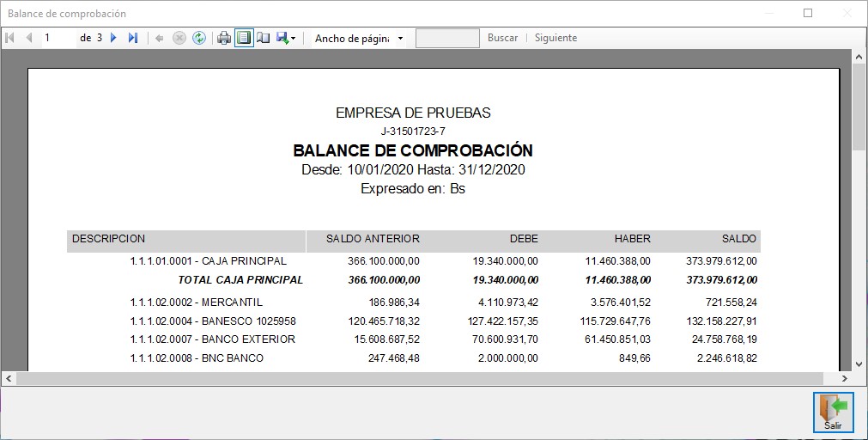The height and width of the screenshot is (440, 868).
Task: Click the DEBE column header
Action: point(524,239)
